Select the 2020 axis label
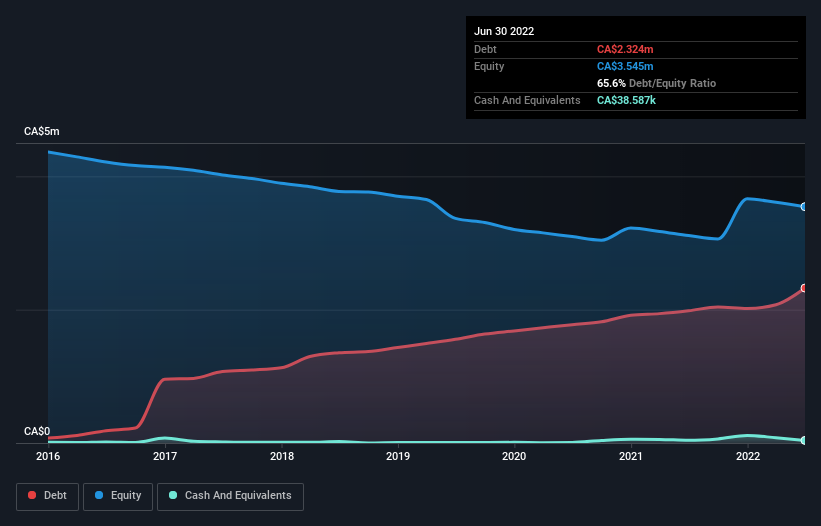This screenshot has width=821, height=526. point(514,456)
